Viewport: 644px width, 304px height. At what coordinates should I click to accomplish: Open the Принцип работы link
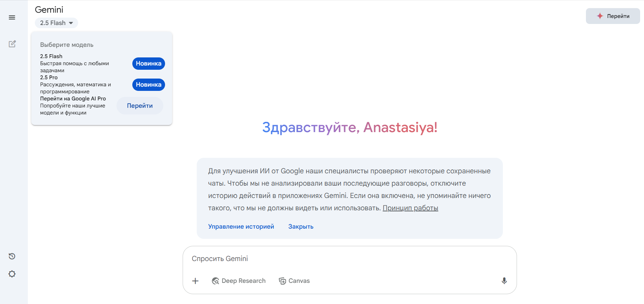pos(410,208)
